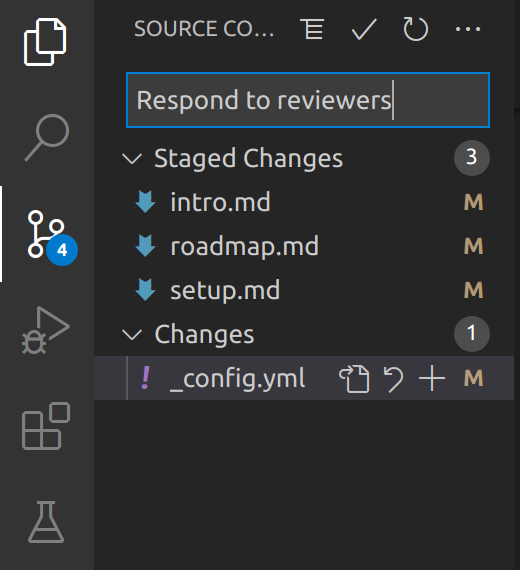Toggle view as tree icon in header
The height and width of the screenshot is (570, 520).
coord(312,29)
